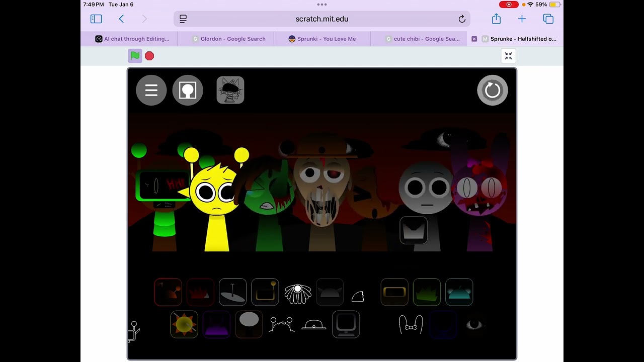Close the Sprunke Halfshifted tab

pyautogui.click(x=474, y=39)
